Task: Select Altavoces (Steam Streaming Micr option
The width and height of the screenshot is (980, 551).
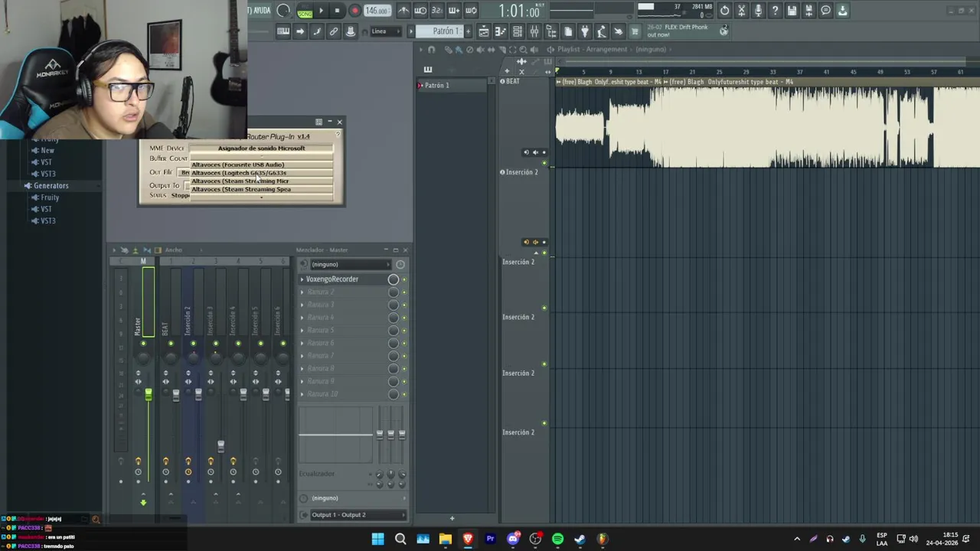Action: (x=261, y=181)
